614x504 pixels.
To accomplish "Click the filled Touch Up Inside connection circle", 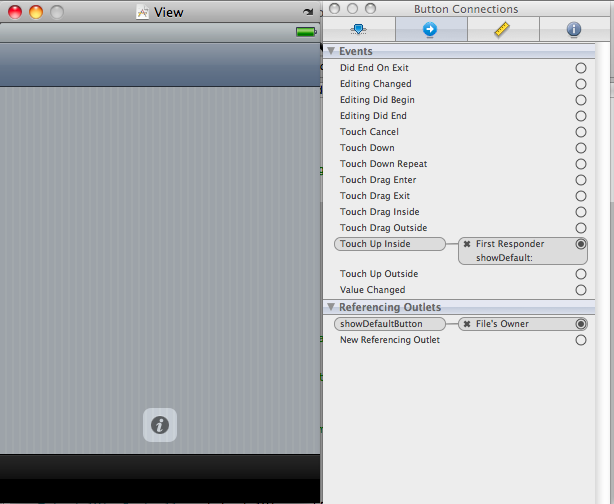I will 581,244.
